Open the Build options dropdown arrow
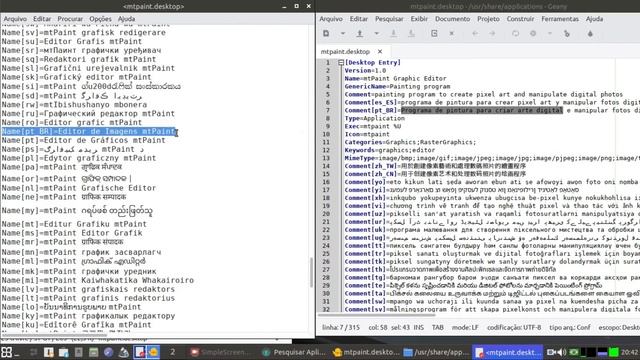The height and width of the screenshot is (360, 640). click(550, 33)
